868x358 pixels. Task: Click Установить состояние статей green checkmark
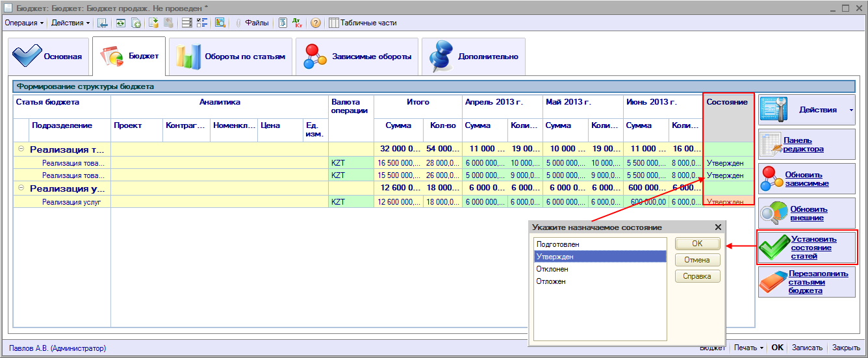coord(807,248)
